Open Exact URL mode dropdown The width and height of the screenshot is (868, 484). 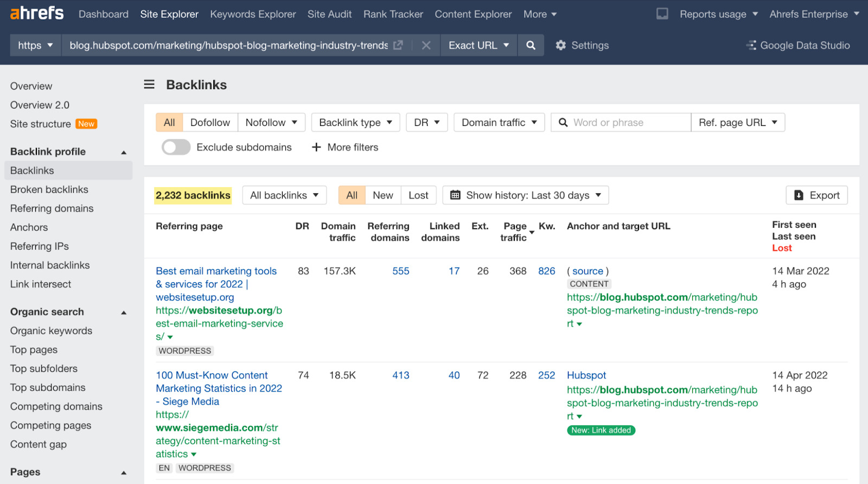478,46
